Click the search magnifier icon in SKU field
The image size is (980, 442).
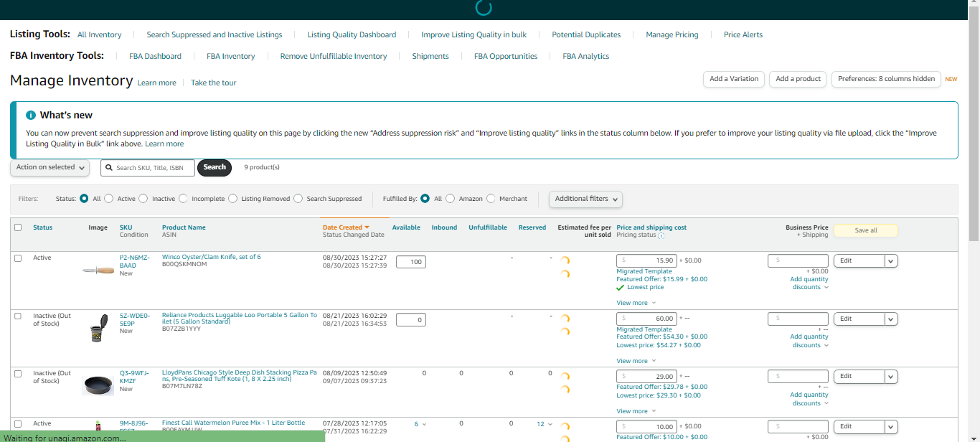point(108,167)
